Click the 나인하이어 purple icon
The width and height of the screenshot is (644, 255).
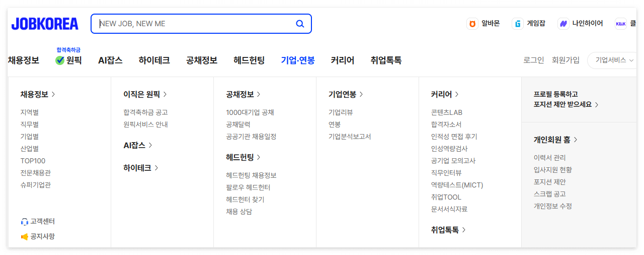(563, 24)
